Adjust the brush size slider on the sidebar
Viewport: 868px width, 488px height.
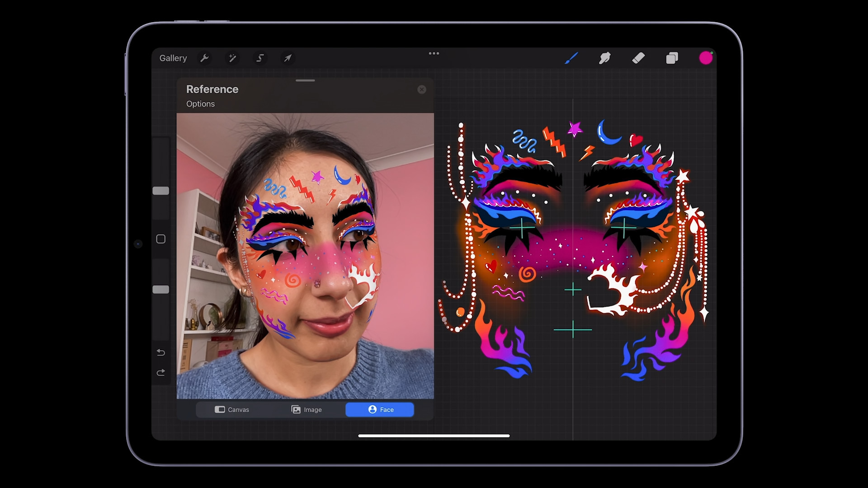tap(160, 191)
